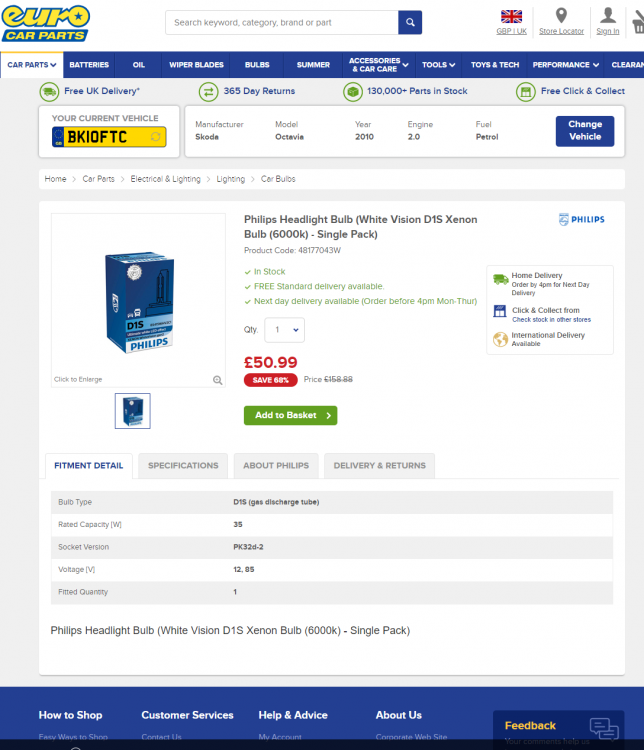
Task: Expand the Performance menu
Action: [566, 65]
